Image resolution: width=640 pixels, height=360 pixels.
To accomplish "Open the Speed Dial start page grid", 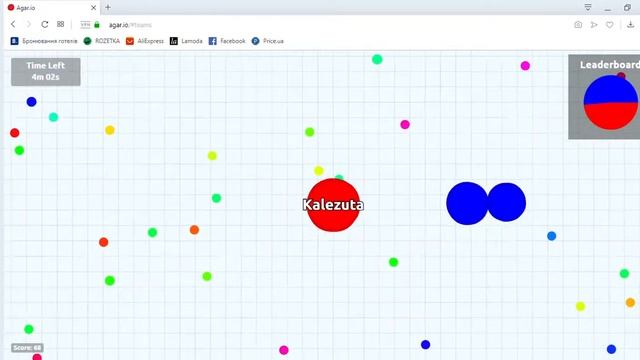I will (x=60, y=24).
